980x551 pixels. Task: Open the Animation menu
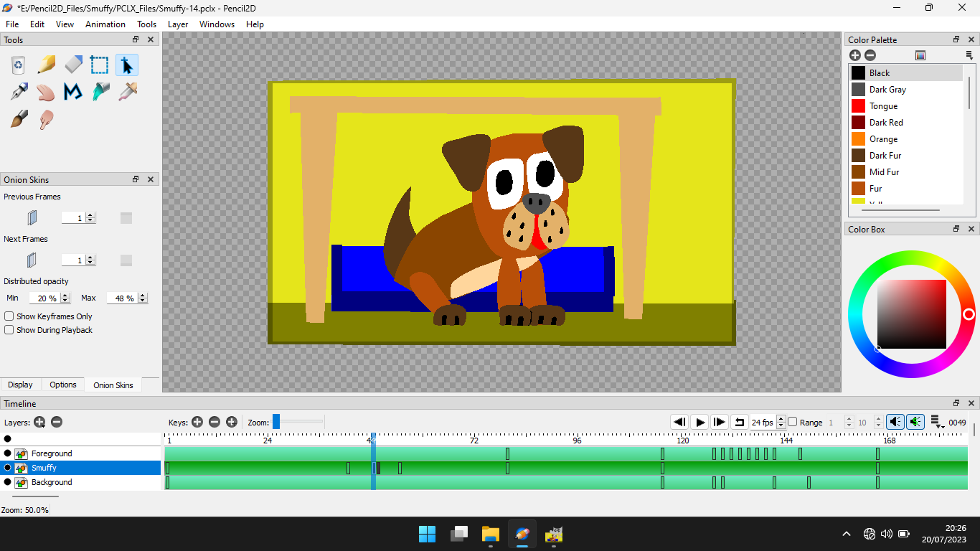coord(105,24)
